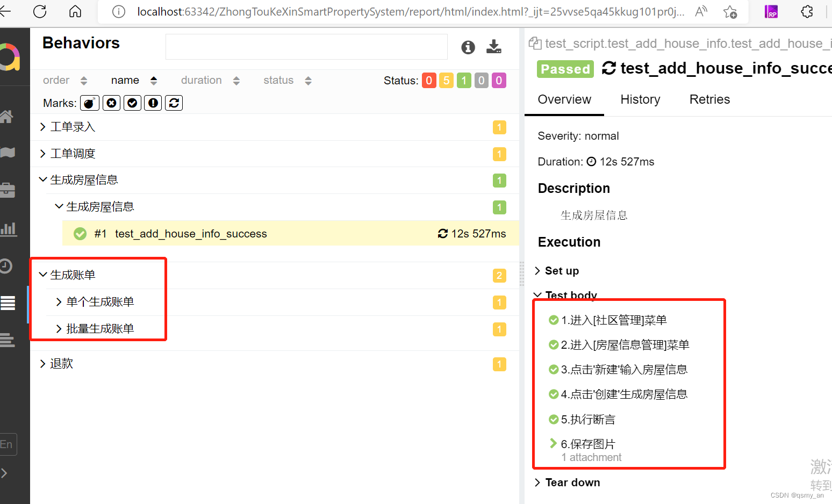Screen dimensions: 832x504
Task: Click the info icon beside search box
Action: (x=468, y=47)
